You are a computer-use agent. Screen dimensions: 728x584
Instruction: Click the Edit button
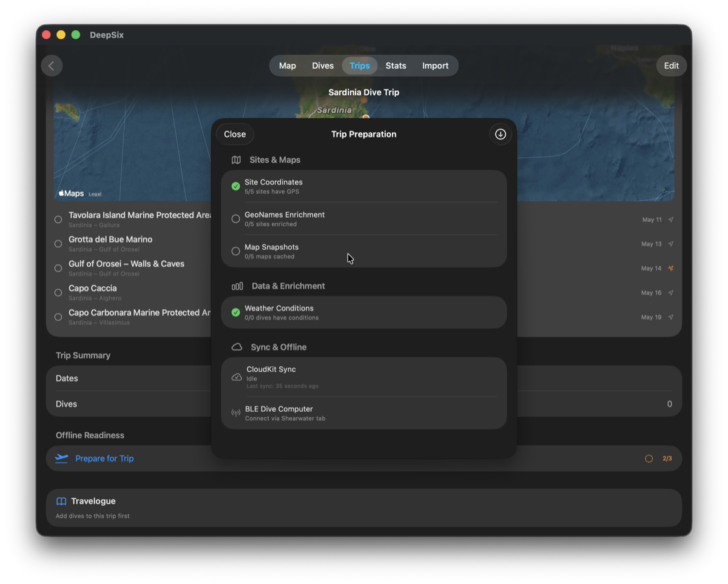pyautogui.click(x=671, y=65)
